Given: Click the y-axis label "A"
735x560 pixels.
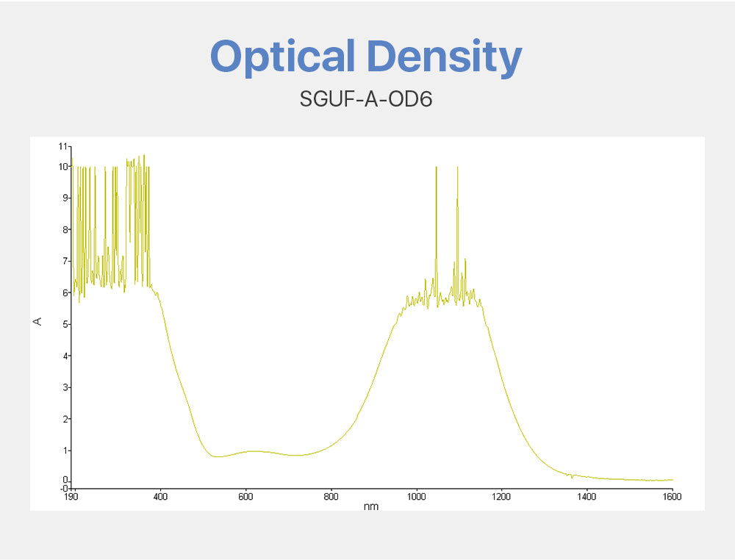Looking at the screenshot, I should (37, 321).
